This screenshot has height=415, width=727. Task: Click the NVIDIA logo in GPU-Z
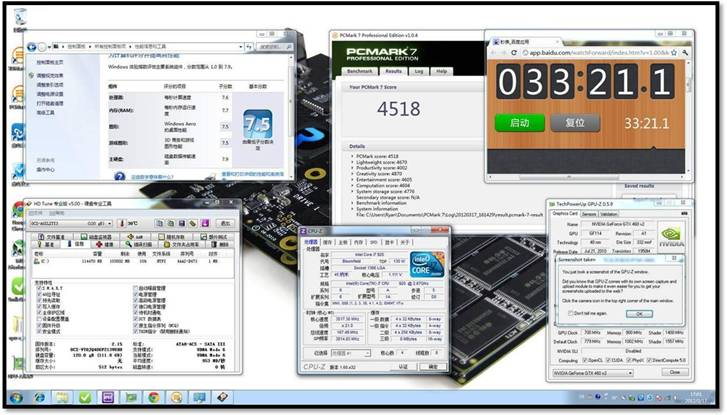click(671, 236)
